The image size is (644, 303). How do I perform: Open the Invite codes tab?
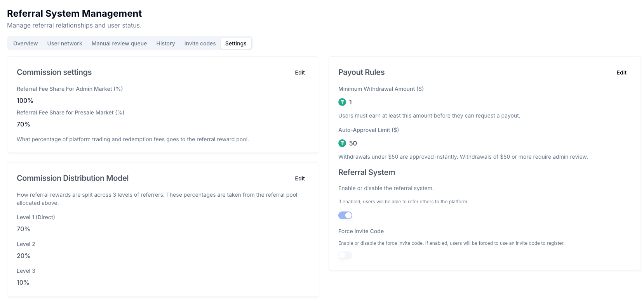[200, 43]
